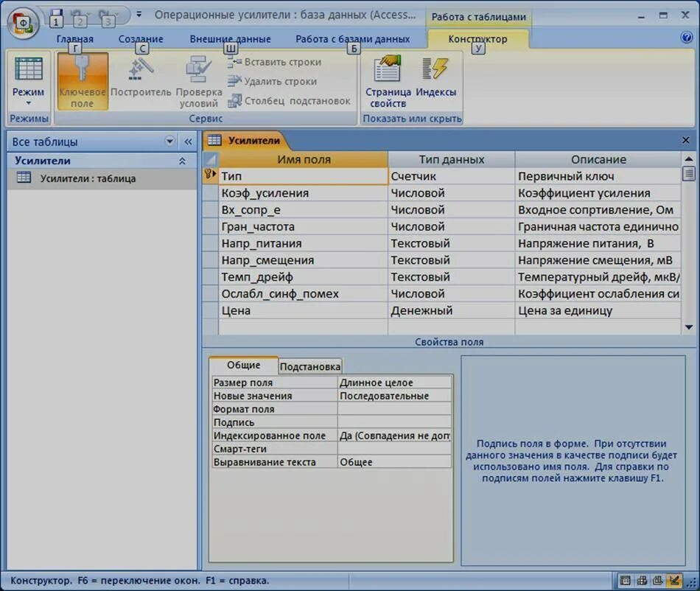
Task: Click the Имя поля column header
Action: click(303, 159)
